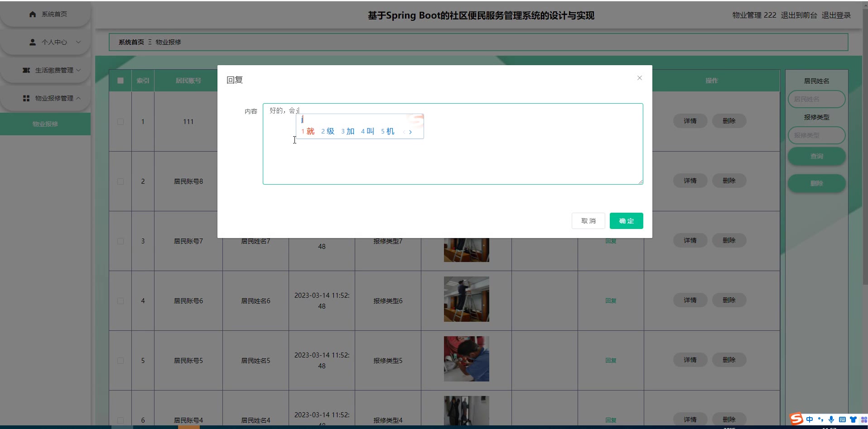Toggle Sogou 中 Chinese/English mode icon
868x429 pixels.
pos(810,419)
